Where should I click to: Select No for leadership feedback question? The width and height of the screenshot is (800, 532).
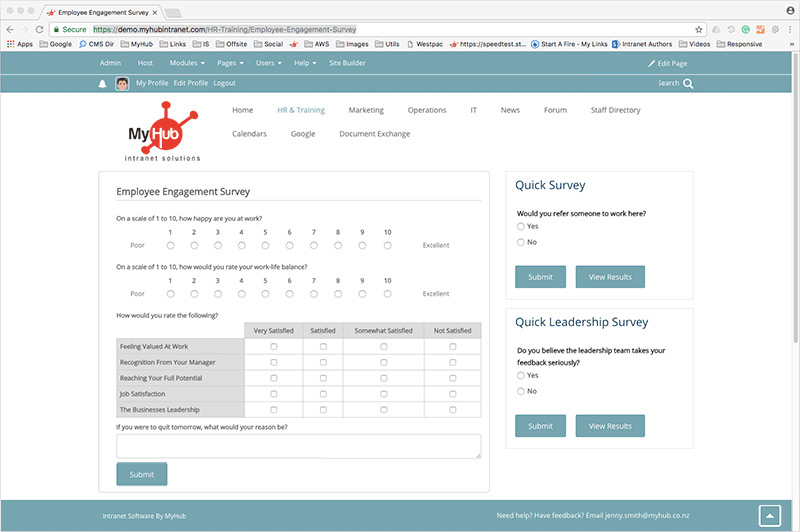pyautogui.click(x=520, y=391)
